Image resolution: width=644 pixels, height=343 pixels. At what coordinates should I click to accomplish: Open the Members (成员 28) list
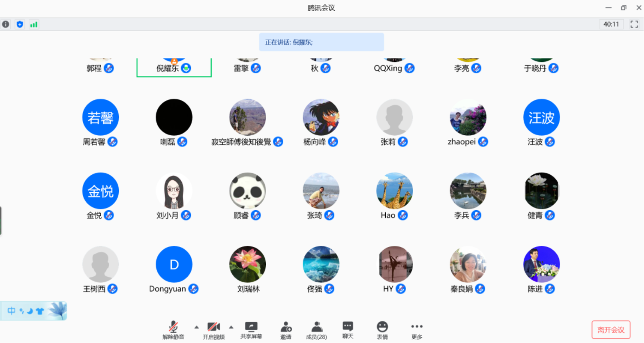pyautogui.click(x=316, y=330)
